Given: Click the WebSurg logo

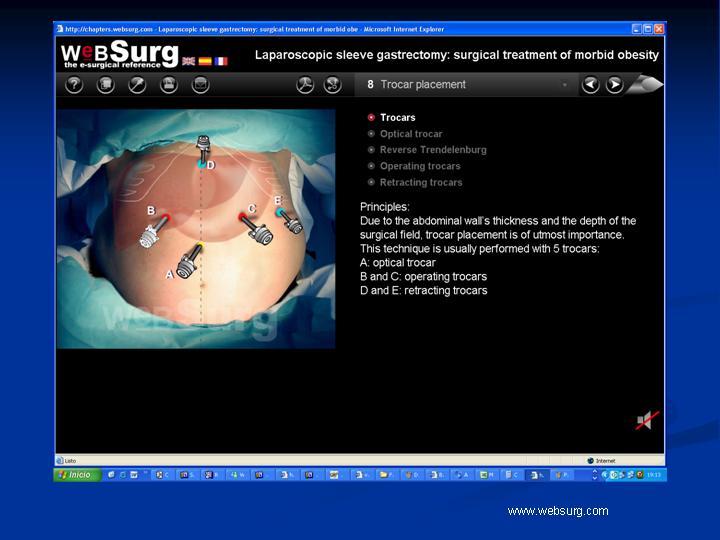Looking at the screenshot, I should coord(120,54).
